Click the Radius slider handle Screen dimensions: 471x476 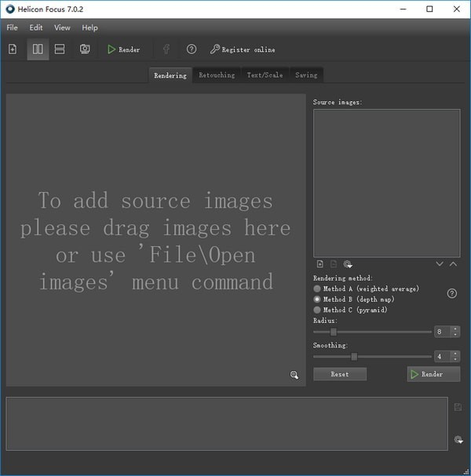tap(334, 332)
